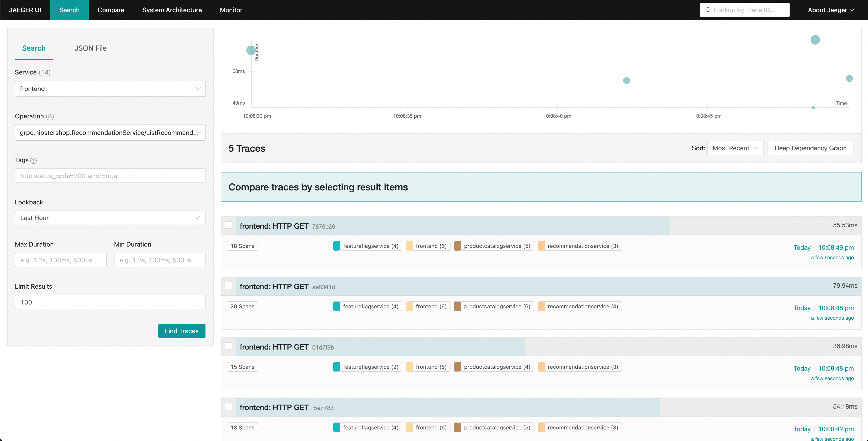Screen dimensions: 868x441
Task: Click the Max Duration input field
Action: pyautogui.click(x=61, y=260)
